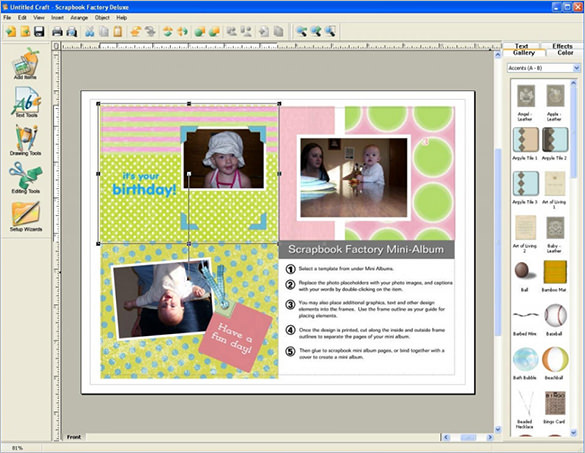Open the File menu
Image resolution: width=585 pixels, height=453 pixels.
click(x=7, y=18)
